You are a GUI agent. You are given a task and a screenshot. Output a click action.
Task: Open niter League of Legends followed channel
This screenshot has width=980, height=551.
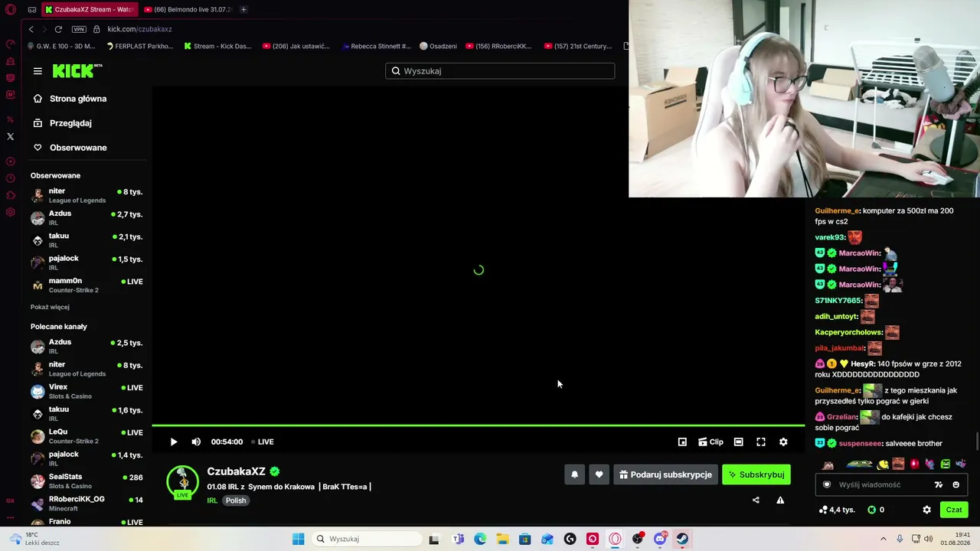coord(87,195)
